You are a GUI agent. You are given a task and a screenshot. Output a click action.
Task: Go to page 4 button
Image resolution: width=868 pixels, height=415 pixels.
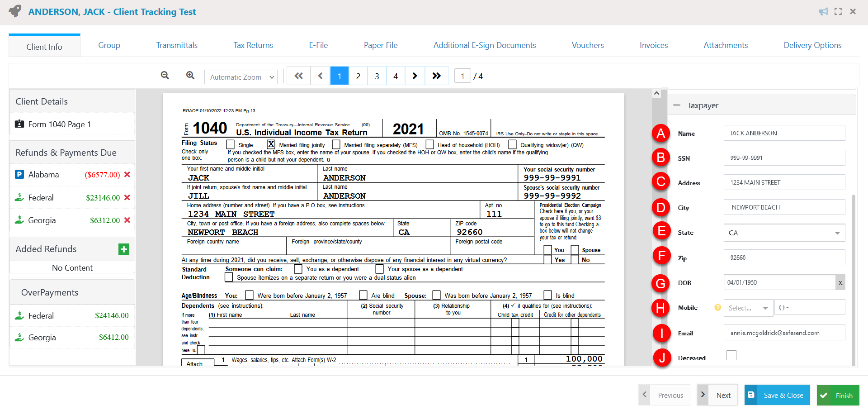pos(396,76)
